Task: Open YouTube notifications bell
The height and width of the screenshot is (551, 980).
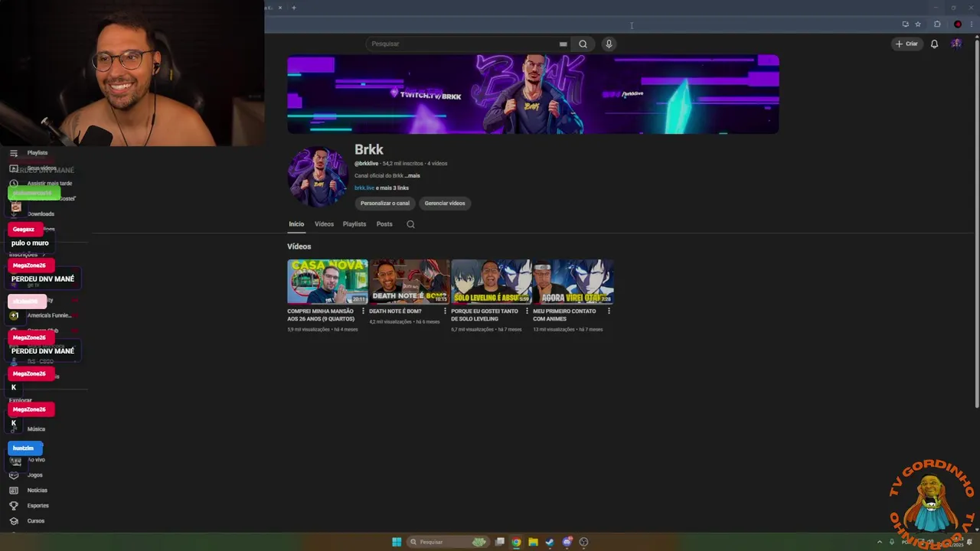Action: (934, 44)
